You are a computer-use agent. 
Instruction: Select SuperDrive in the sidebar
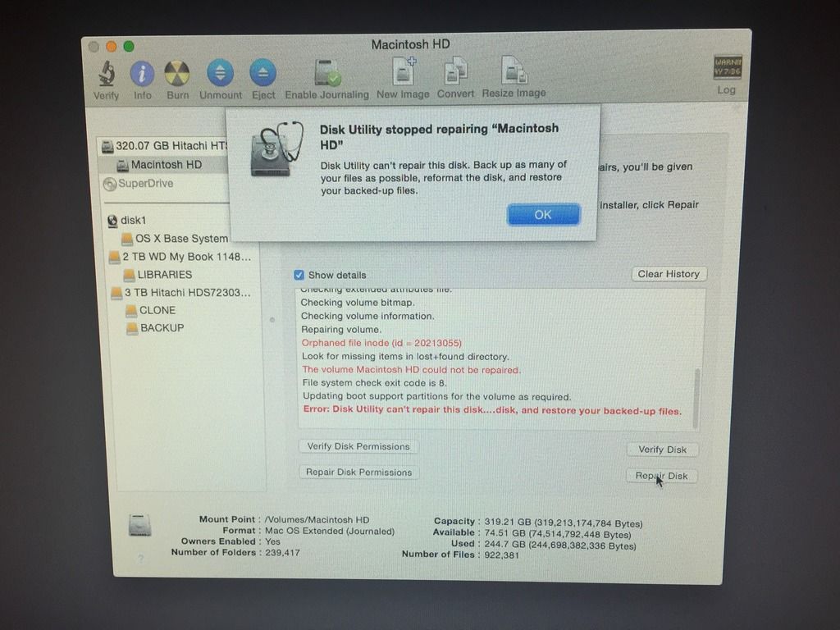pos(138,184)
